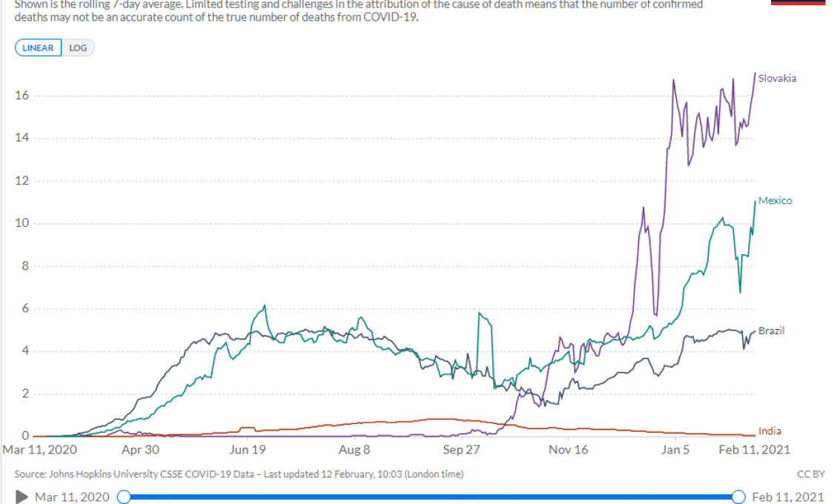Click the Mexico series label
This screenshot has height=504, width=837.
(x=775, y=201)
